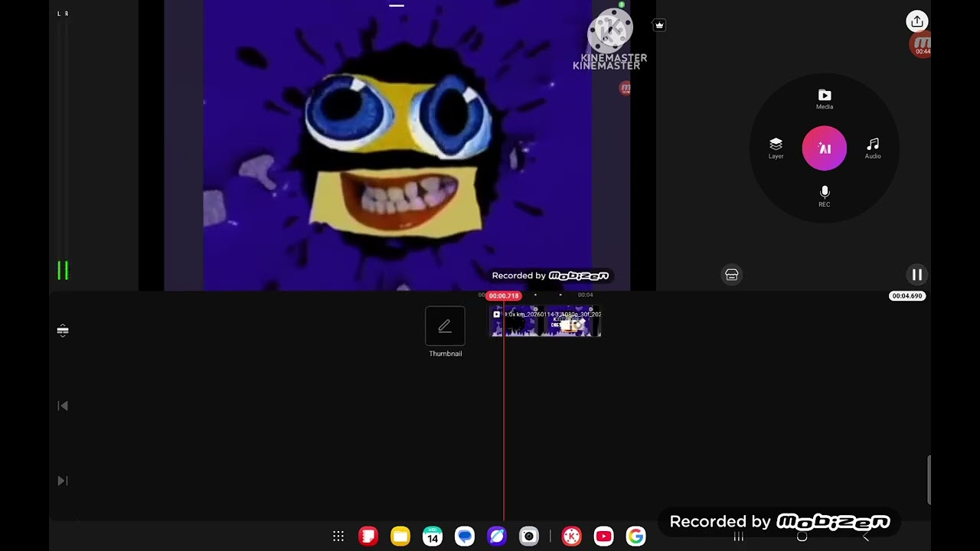This screenshot has height=551, width=980.
Task: Click the 00:04 timeline ruler mark
Action: point(585,295)
